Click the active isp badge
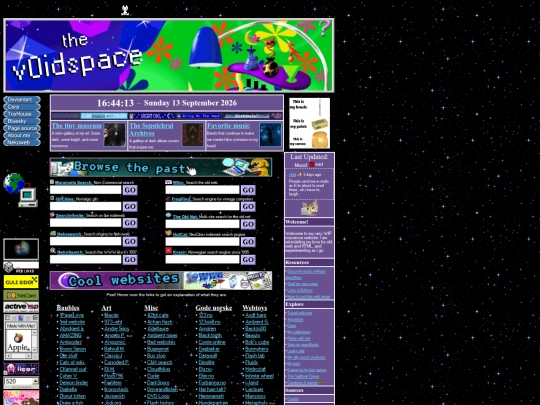The width and height of the screenshot is (540, 405). coord(21,307)
